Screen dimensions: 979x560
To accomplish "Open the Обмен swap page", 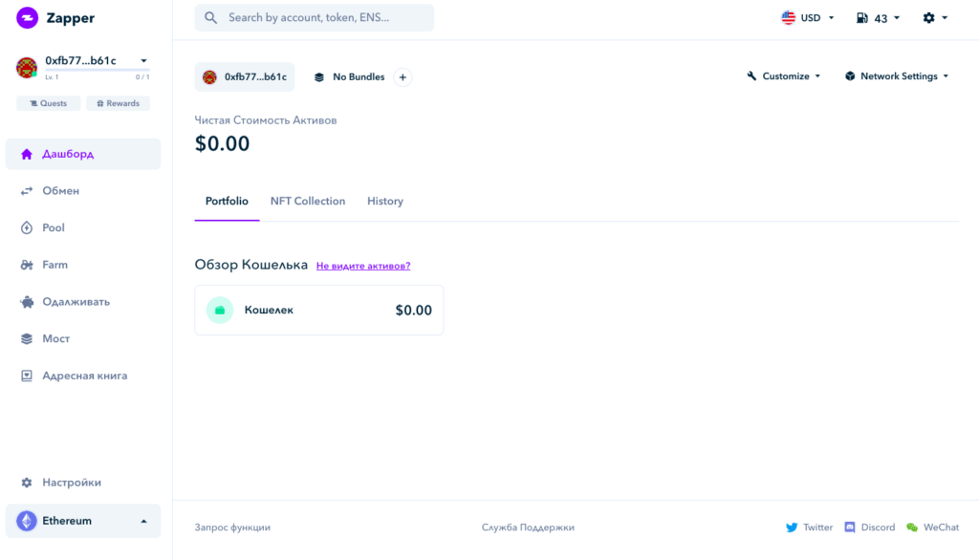I will click(x=60, y=191).
